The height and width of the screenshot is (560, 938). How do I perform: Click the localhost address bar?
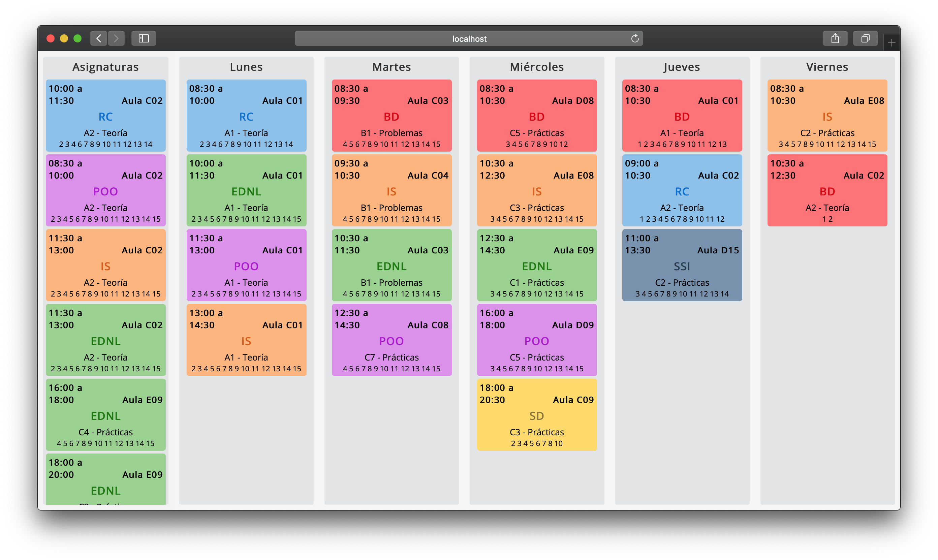coord(469,38)
